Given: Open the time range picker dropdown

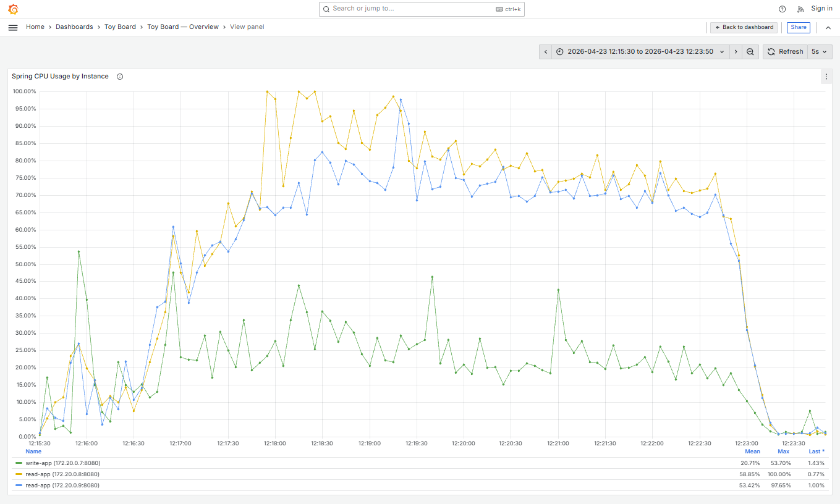Looking at the screenshot, I should tap(640, 52).
